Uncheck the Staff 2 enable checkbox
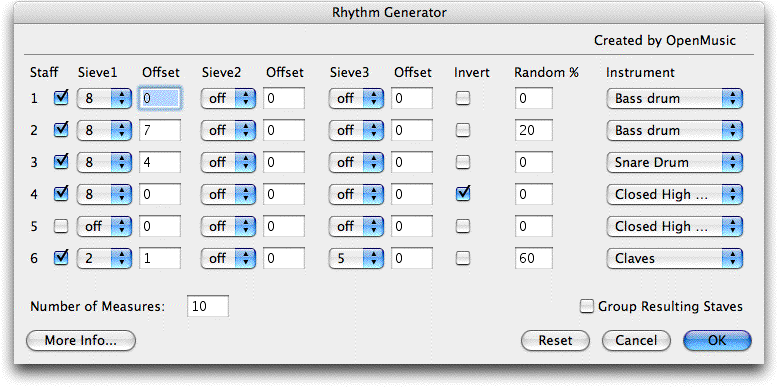This screenshot has height=387, width=778. pyautogui.click(x=61, y=130)
